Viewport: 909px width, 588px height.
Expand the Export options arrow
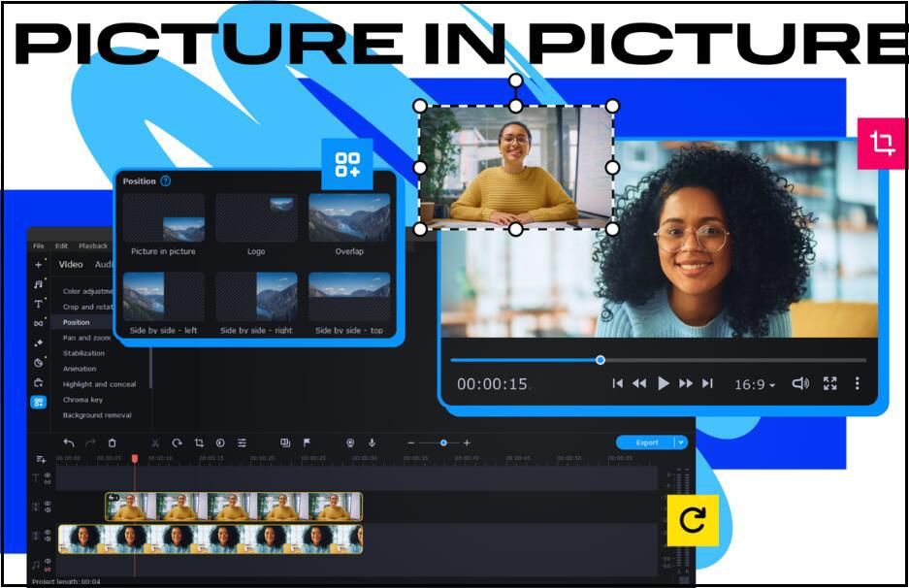point(681,442)
